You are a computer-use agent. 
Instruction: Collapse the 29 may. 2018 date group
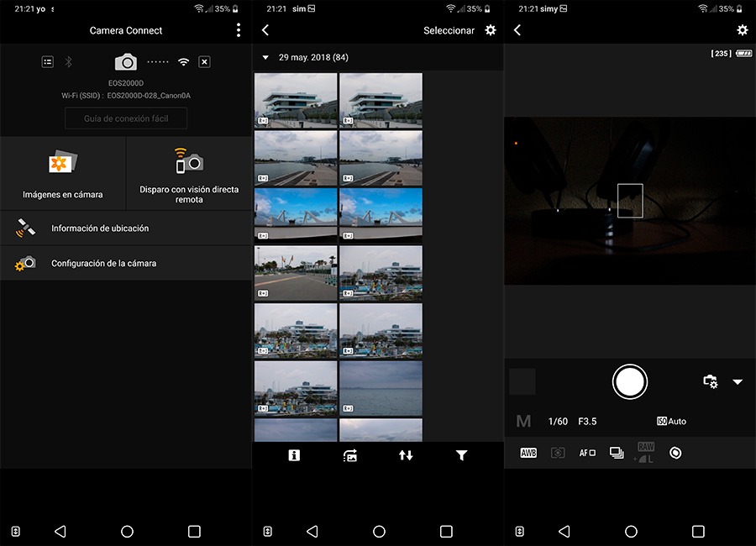click(266, 58)
